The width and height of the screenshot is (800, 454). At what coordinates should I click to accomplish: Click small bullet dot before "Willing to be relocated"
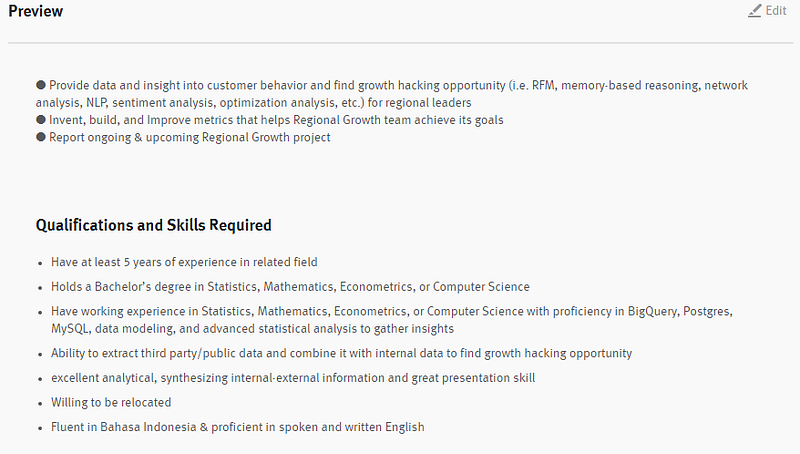coord(39,403)
